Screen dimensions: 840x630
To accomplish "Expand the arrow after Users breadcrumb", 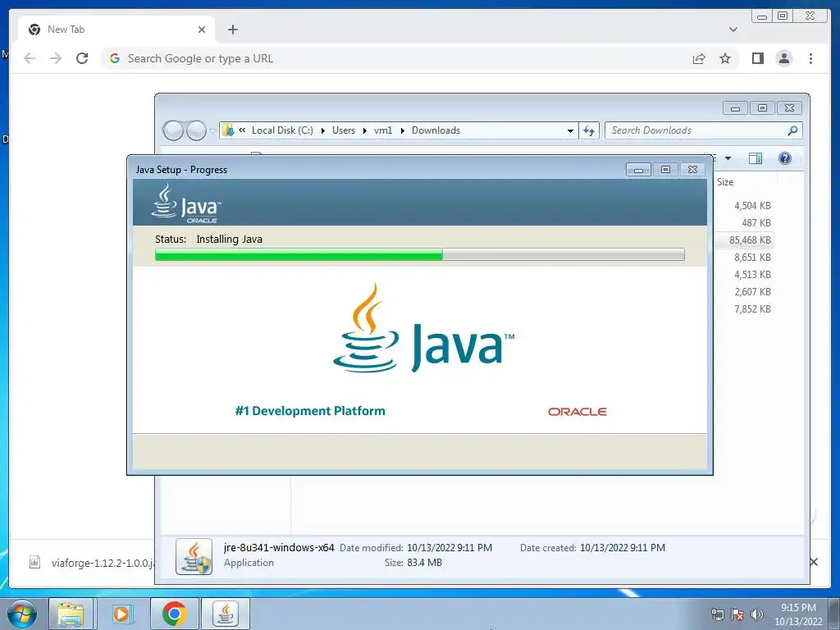I will [364, 130].
